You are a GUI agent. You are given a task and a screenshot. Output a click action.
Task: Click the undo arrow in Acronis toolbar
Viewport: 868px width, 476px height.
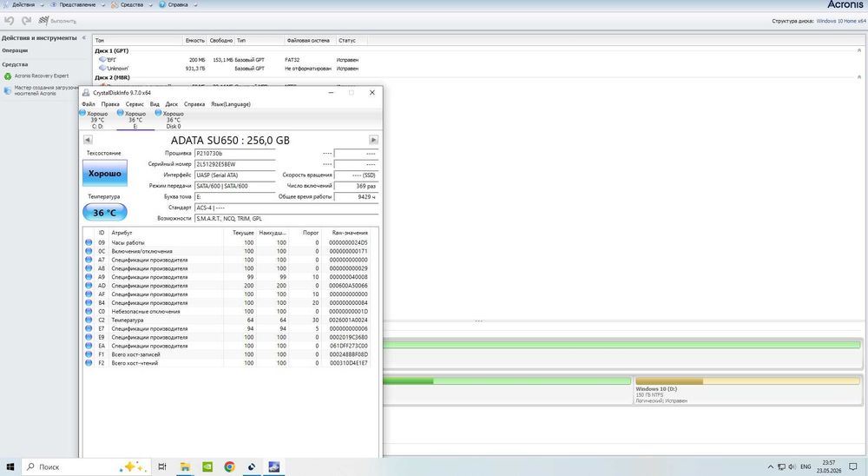point(9,21)
